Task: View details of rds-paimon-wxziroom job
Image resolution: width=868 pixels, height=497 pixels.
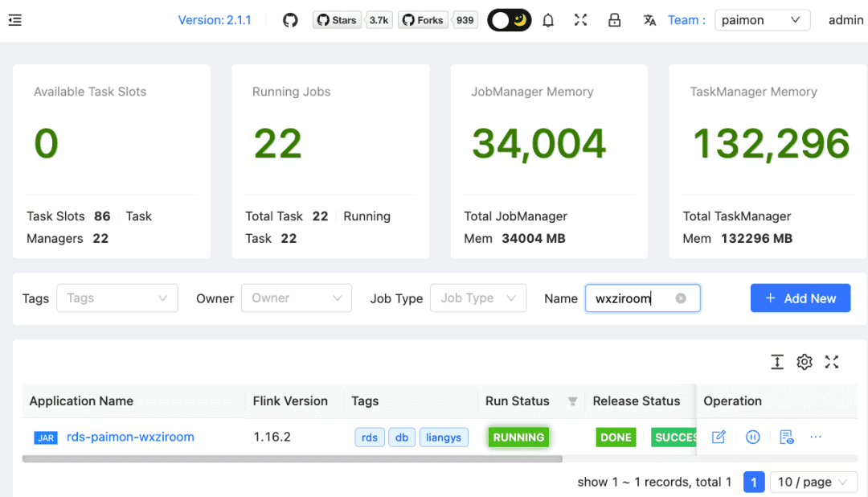Action: tap(787, 437)
